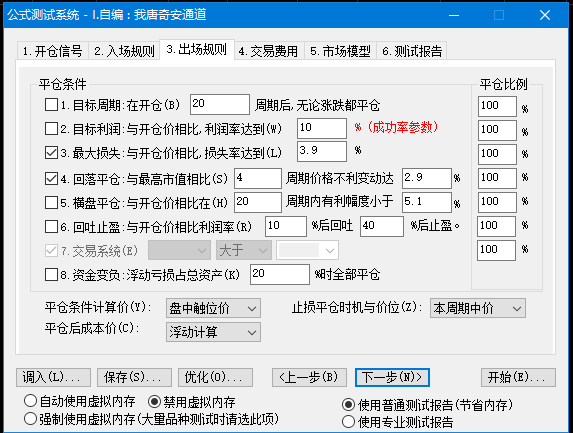
Task: Switch to the 1.开仓信号 tab
Action: pos(53,51)
